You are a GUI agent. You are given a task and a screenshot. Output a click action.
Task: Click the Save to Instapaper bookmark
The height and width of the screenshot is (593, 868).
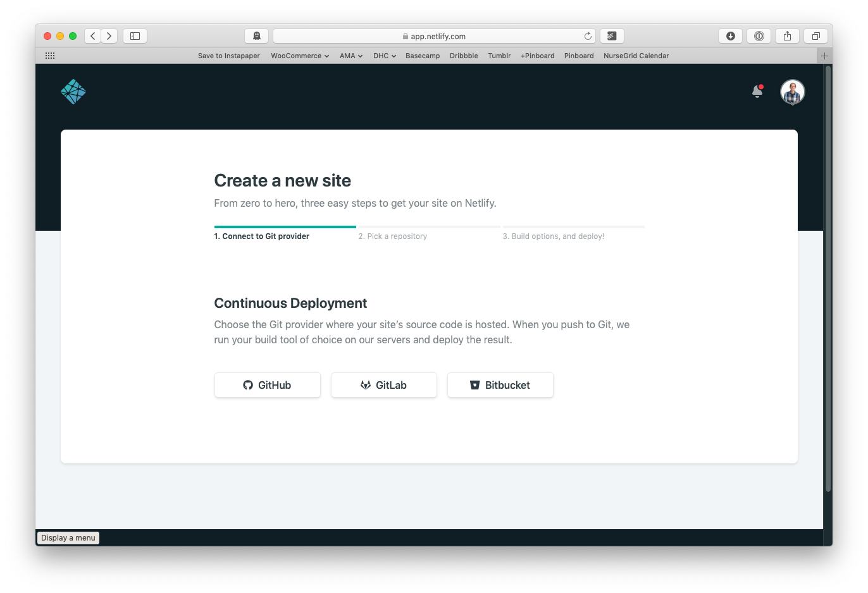[229, 56]
